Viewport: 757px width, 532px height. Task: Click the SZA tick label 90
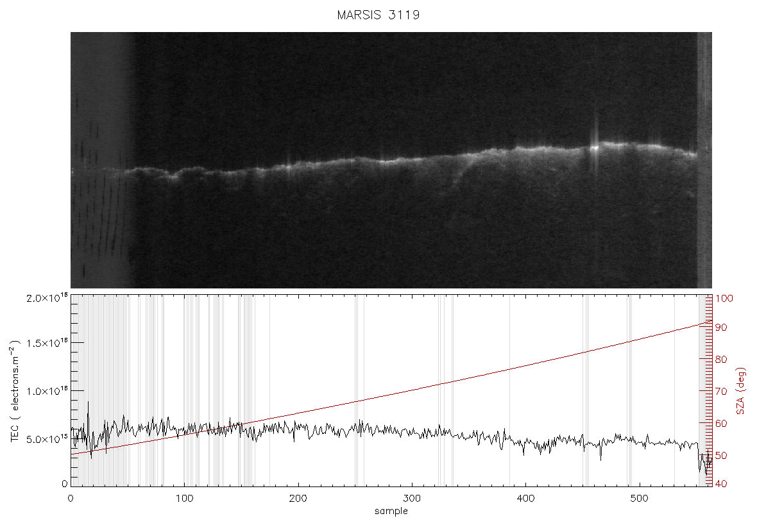tap(721, 327)
